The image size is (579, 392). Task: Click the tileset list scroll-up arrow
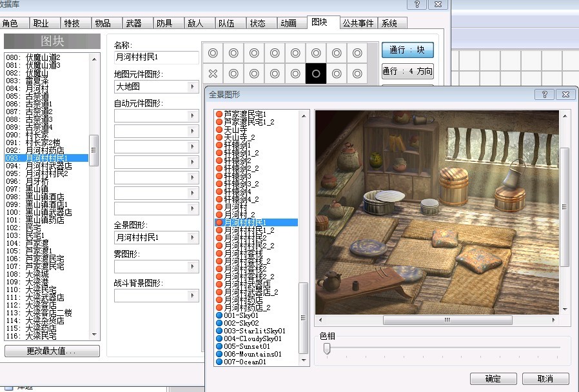[x=94, y=59]
